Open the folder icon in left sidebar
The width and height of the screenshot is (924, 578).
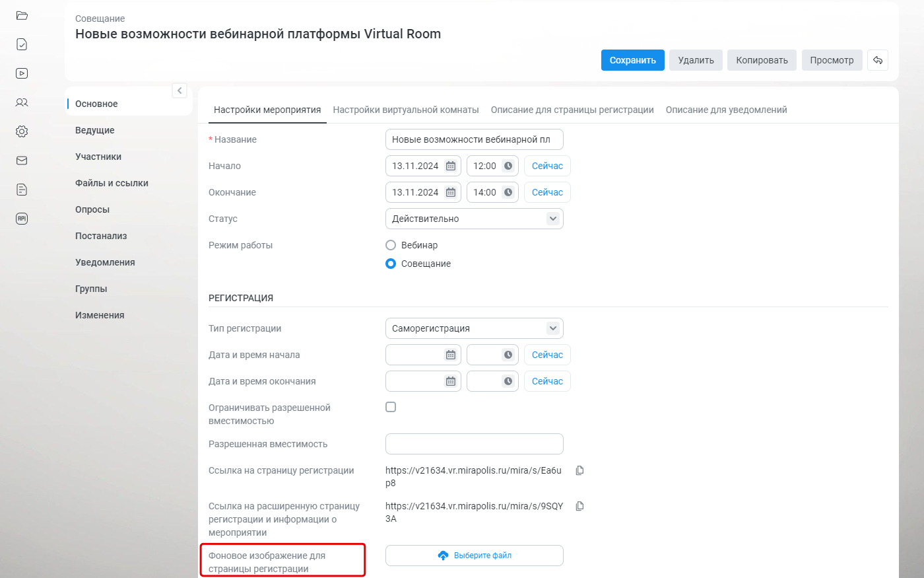(22, 15)
